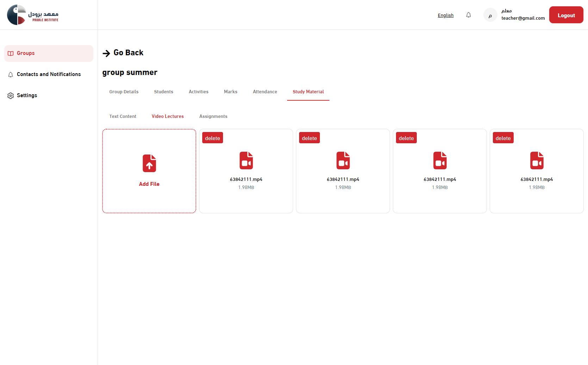
Task: Open Contacts and Notifications in sidebar
Action: 49,74
